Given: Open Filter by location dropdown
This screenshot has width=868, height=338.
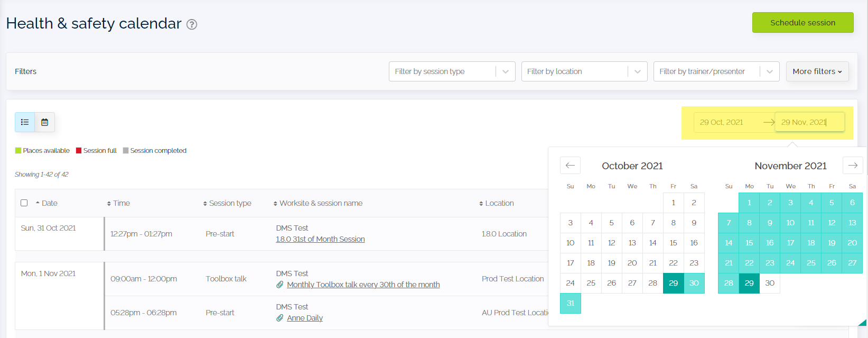Looking at the screenshot, I should click(x=584, y=71).
